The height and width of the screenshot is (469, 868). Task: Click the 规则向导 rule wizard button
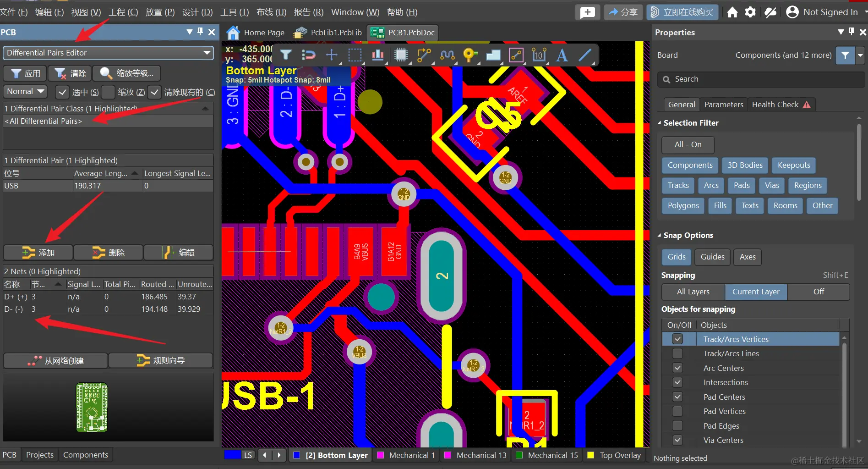[160, 360]
